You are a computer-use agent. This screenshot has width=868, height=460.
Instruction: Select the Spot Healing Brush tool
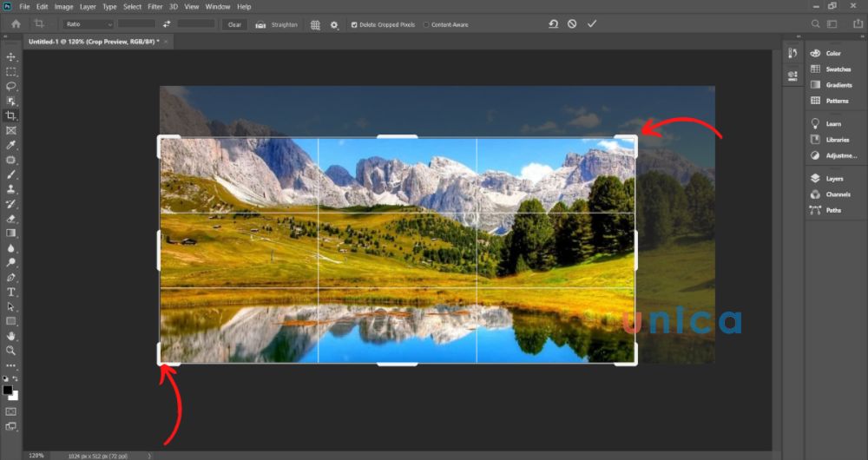tap(10, 160)
